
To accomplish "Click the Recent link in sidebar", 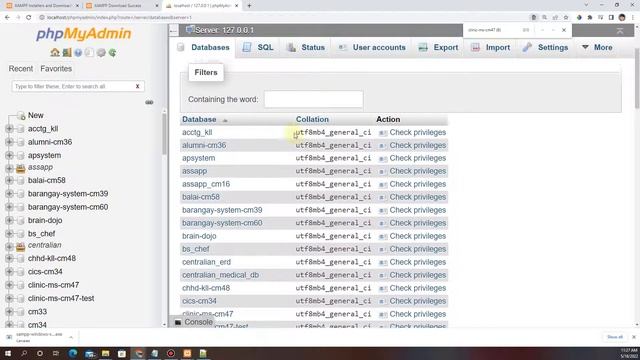I will (21, 69).
